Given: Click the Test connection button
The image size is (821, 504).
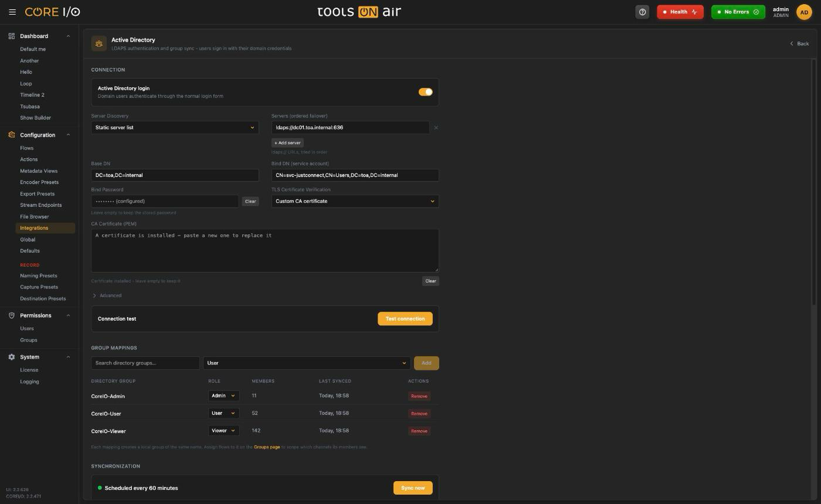Looking at the screenshot, I should pos(405,319).
